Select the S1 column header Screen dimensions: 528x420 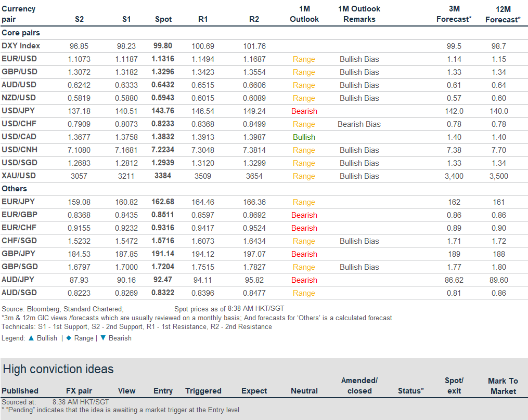click(x=126, y=19)
